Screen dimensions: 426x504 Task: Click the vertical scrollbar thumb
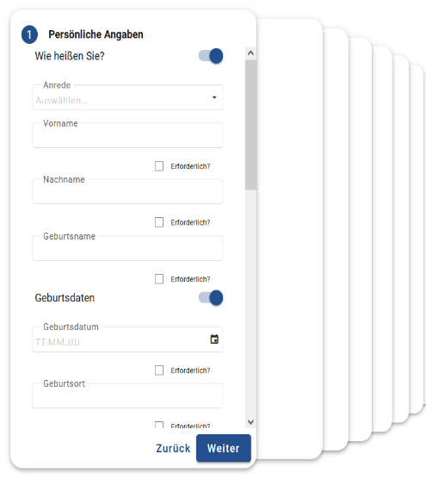[x=250, y=125]
